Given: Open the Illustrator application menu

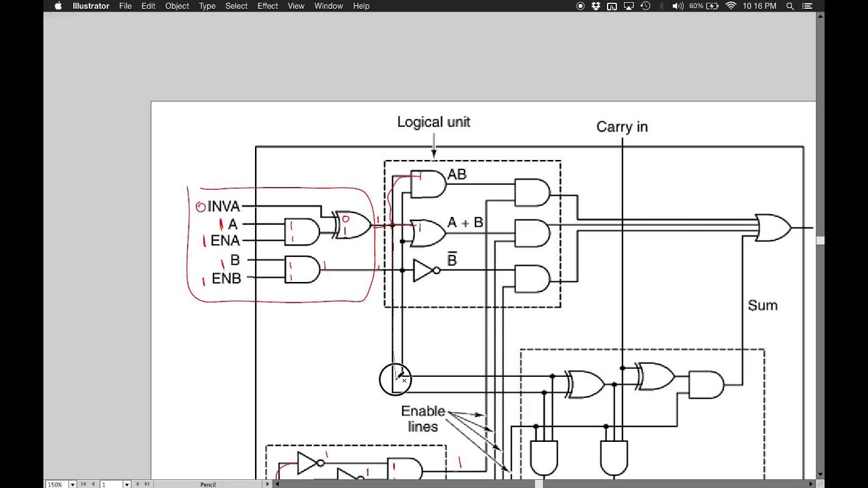Looking at the screenshot, I should click(x=91, y=6).
